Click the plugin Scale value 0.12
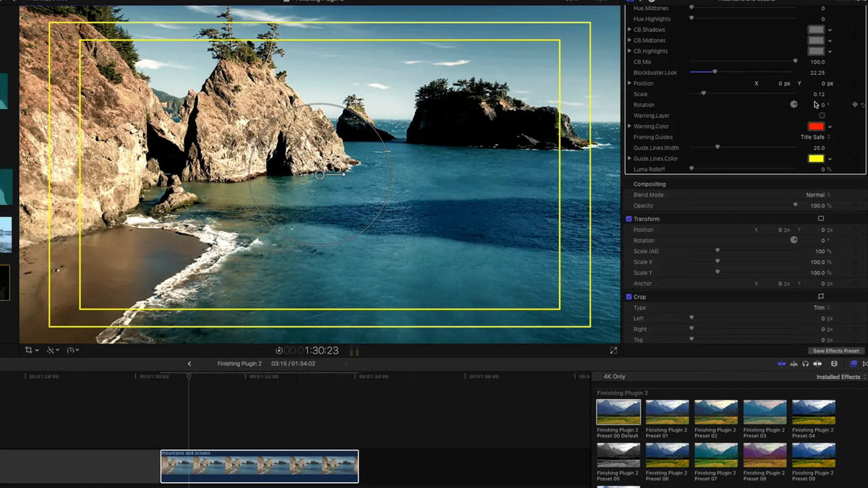868x488 pixels. 819,94
